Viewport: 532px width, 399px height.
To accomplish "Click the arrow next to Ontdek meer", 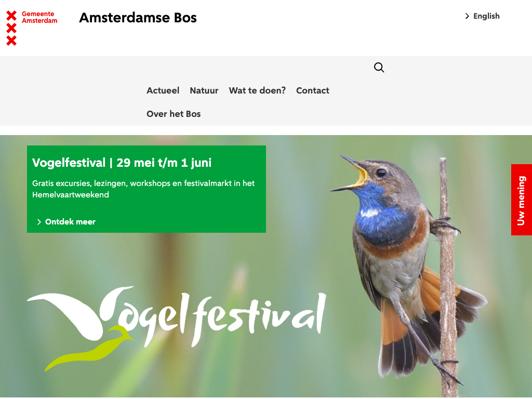I will (x=39, y=222).
